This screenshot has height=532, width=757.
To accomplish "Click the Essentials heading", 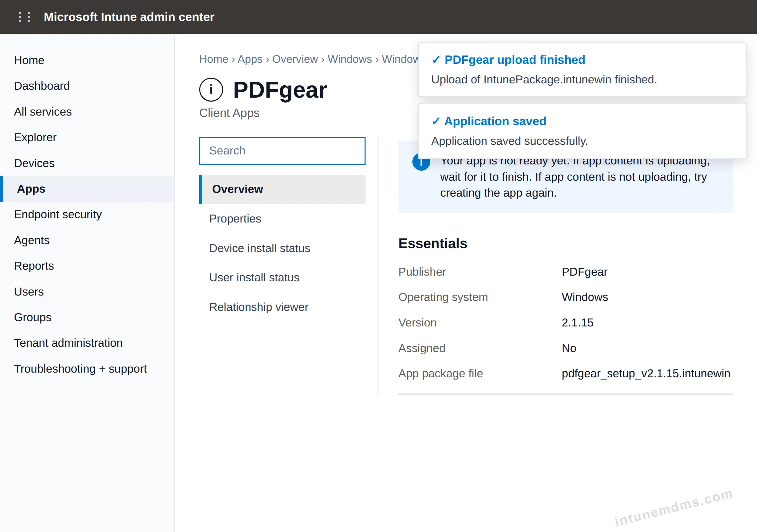I will [433, 243].
